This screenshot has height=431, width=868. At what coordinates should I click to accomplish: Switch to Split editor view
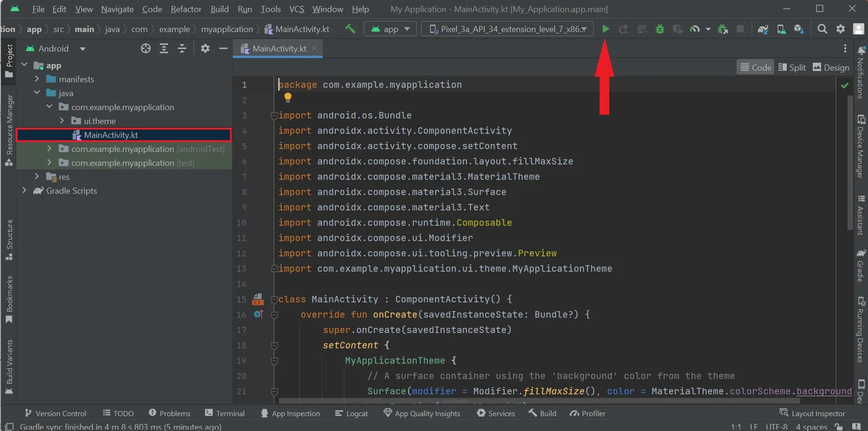pos(791,67)
